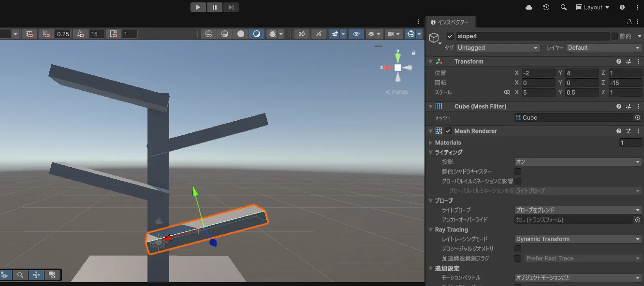Screen dimensions: 644x286
Task: Click the position X input field
Action: [x=538, y=73]
